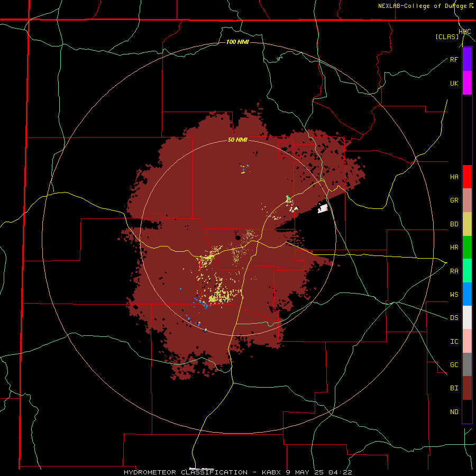
Task: Click the RA light green legend swatch
Action: point(467,271)
